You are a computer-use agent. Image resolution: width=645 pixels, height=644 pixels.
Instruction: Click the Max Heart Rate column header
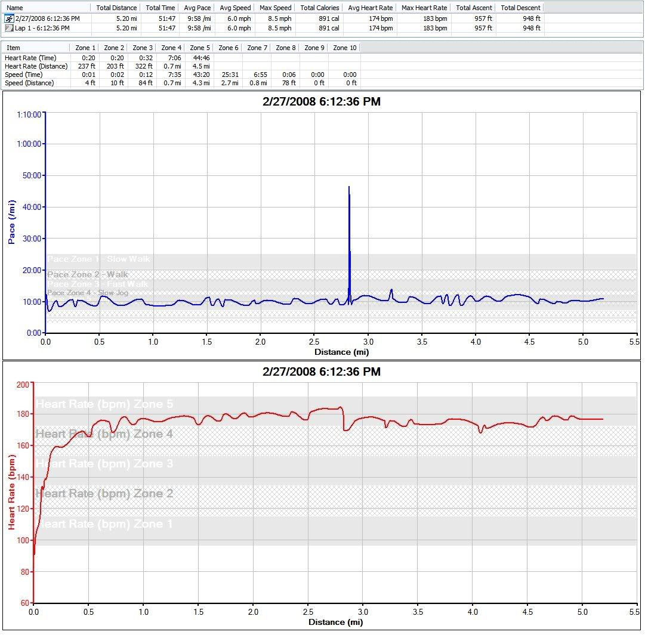pos(424,8)
